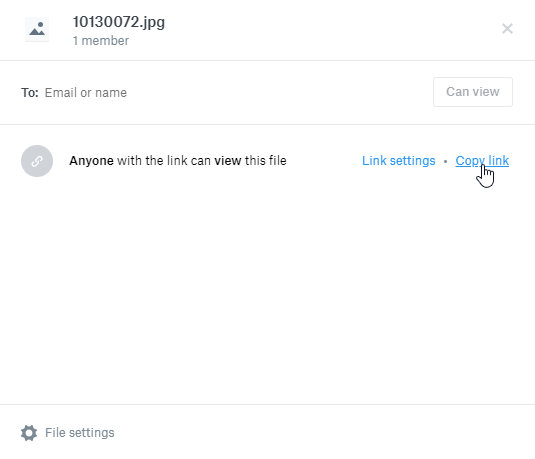Dismiss the sharing panel for 10130072.jpg
535x459 pixels.
click(x=507, y=29)
